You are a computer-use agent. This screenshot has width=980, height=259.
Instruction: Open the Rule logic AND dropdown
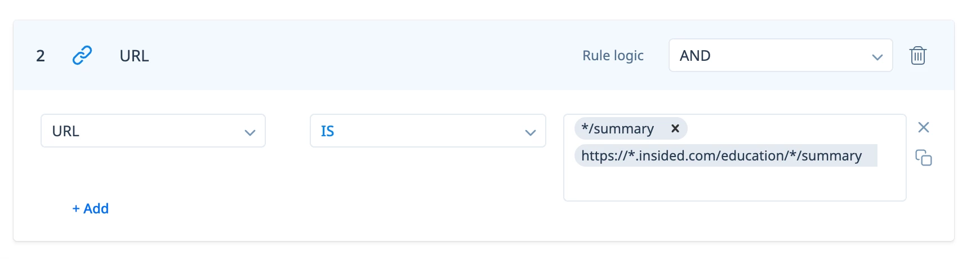[x=781, y=55]
